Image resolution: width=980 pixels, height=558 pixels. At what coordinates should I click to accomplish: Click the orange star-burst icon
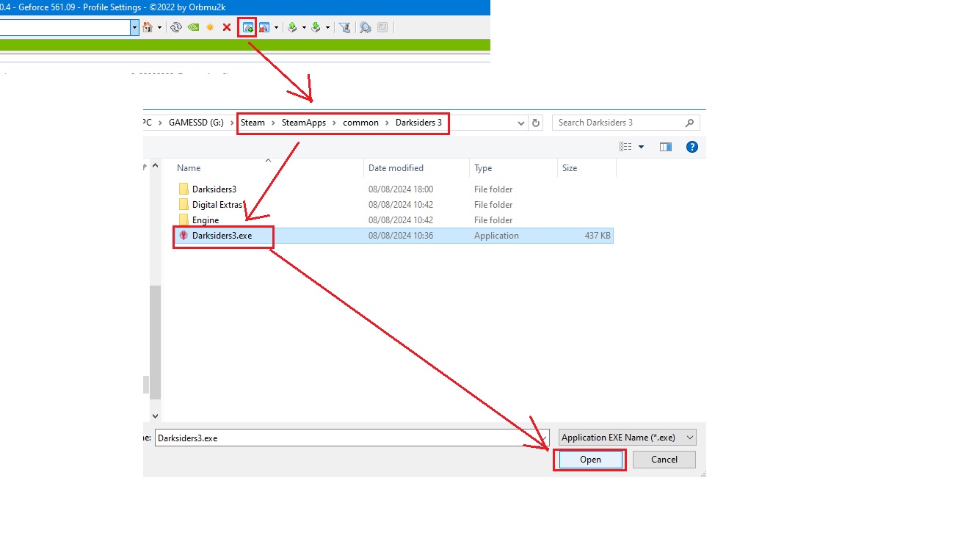210,27
